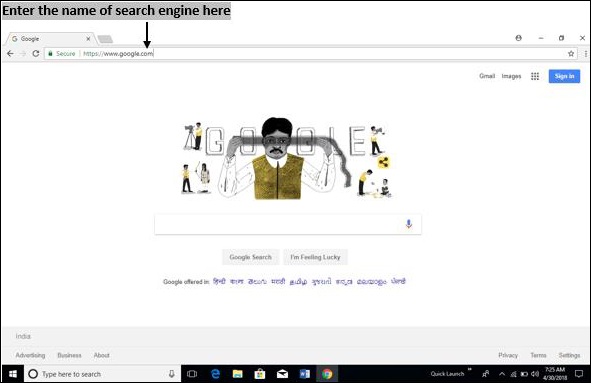Click the browser back arrow
Screen dimensions: 591x383
[10, 54]
